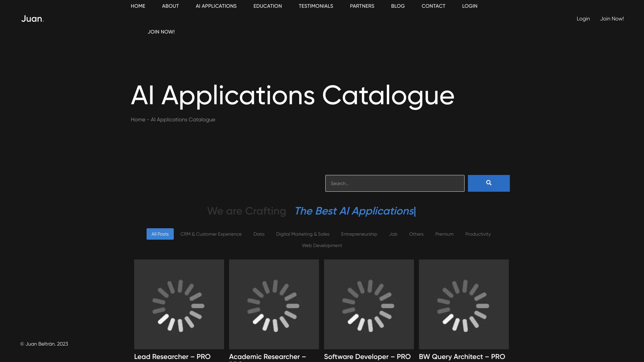Open the Login link top right

coord(583,18)
